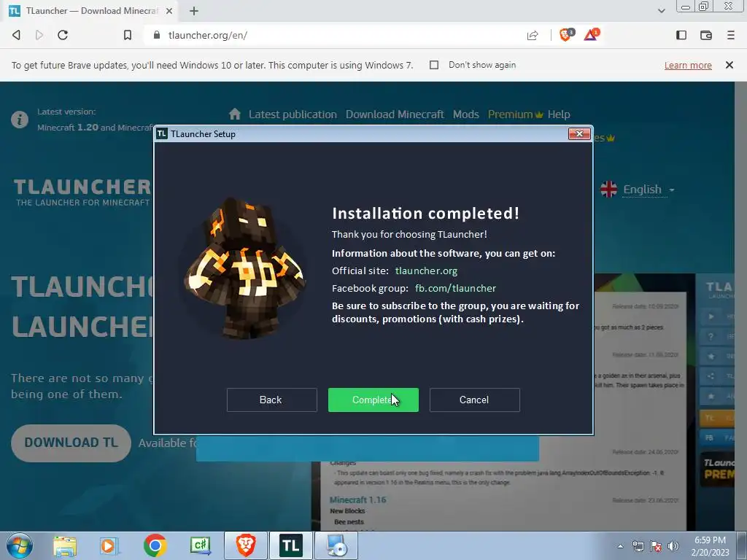The width and height of the screenshot is (747, 560).
Task: Open the Brave Shields lion icon
Action: click(566, 34)
